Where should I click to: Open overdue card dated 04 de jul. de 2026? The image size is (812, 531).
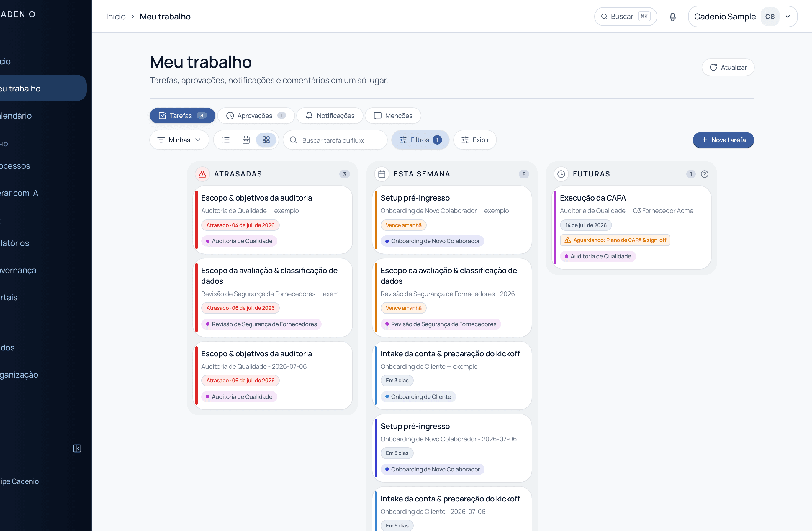(x=273, y=220)
